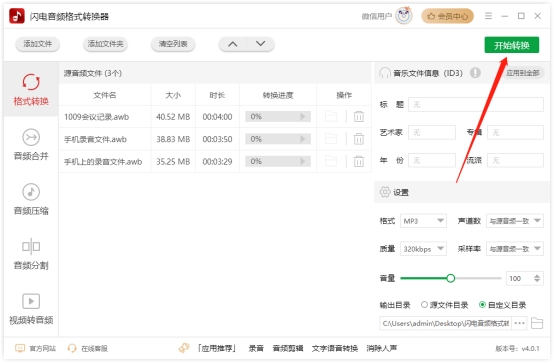Click the app logo icon in title bar

click(17, 16)
